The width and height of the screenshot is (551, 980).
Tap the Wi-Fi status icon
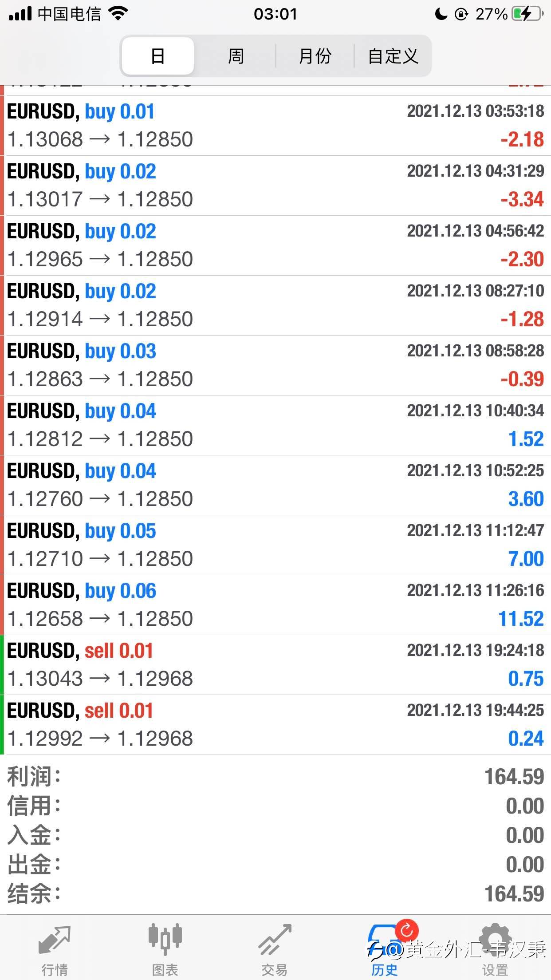(118, 14)
